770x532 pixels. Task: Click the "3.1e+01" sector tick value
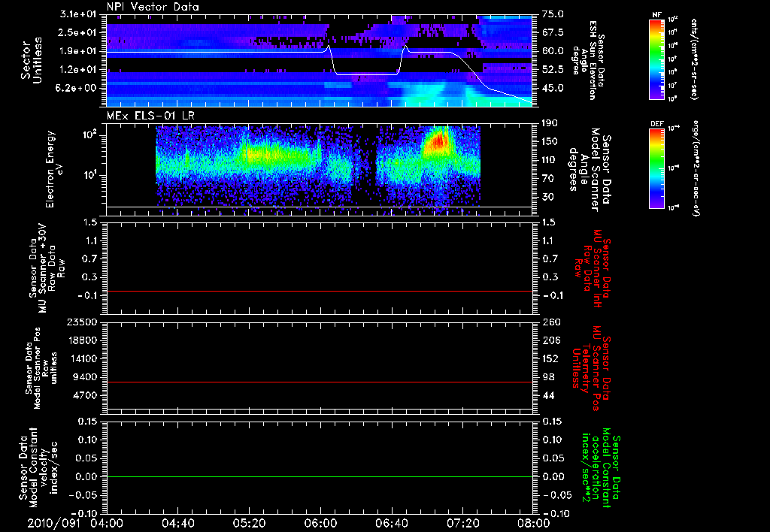[x=78, y=14]
